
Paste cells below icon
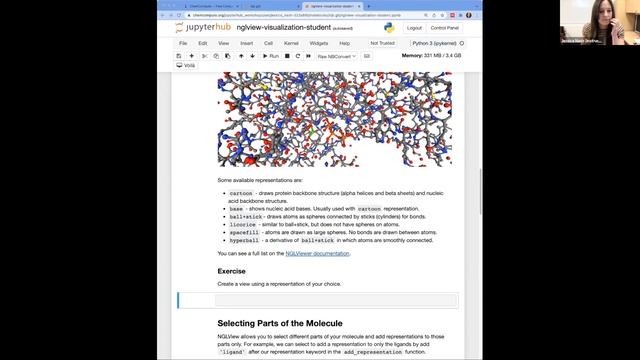227,56
